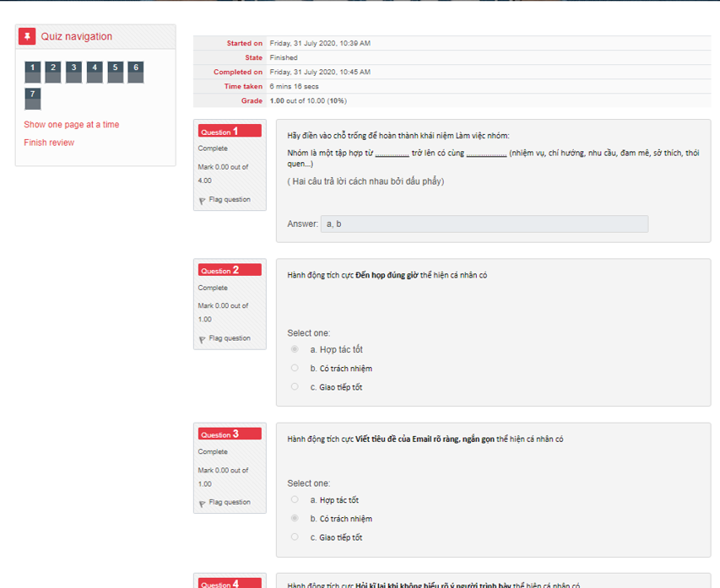Select 'c. Giao tiếp tốt' in Question 3

click(295, 537)
